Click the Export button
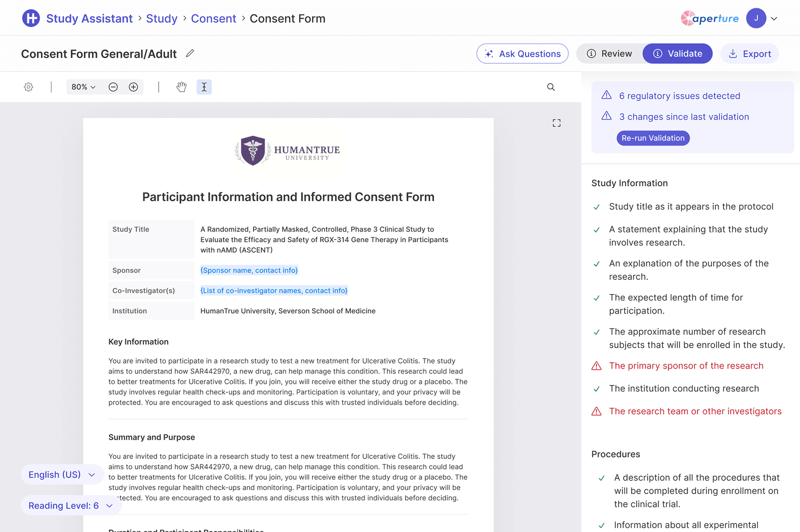The image size is (800, 532). 749,54
